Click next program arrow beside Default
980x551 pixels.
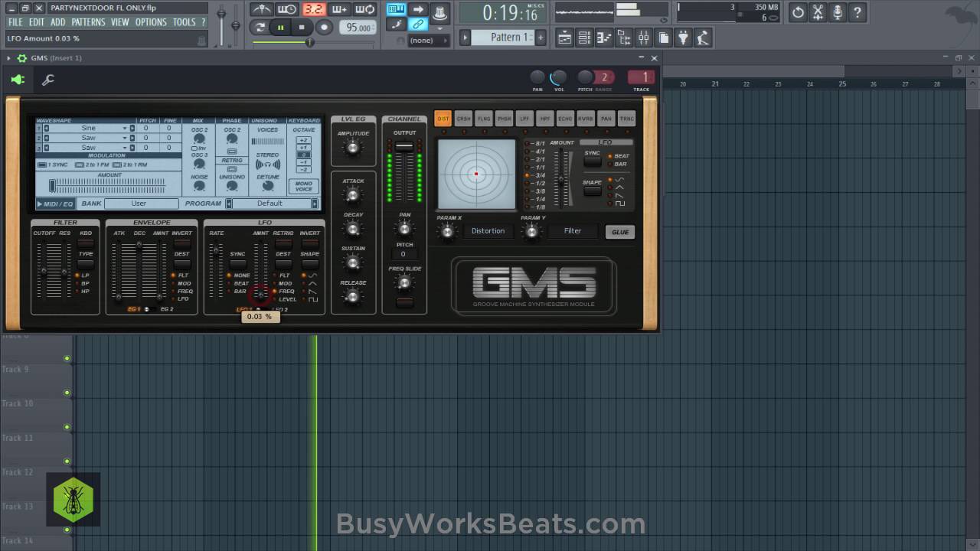click(314, 204)
